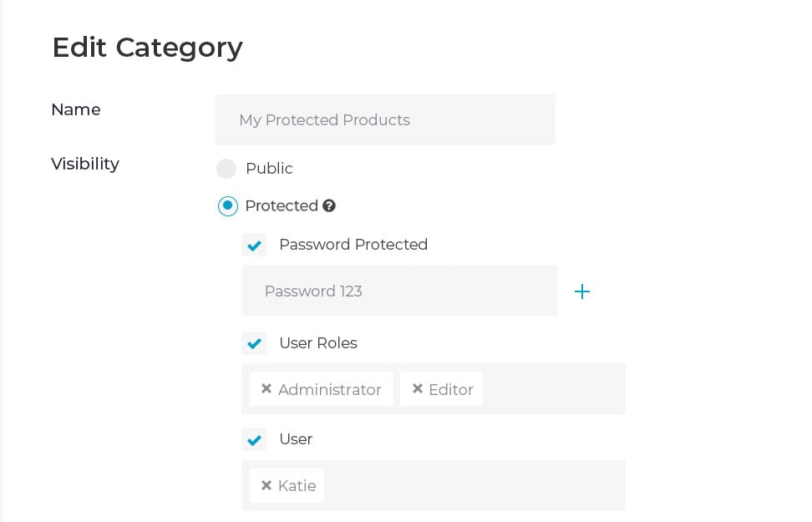Viewport: 812px width, 522px height.
Task: Click the Visibility field label
Action: coord(84,164)
